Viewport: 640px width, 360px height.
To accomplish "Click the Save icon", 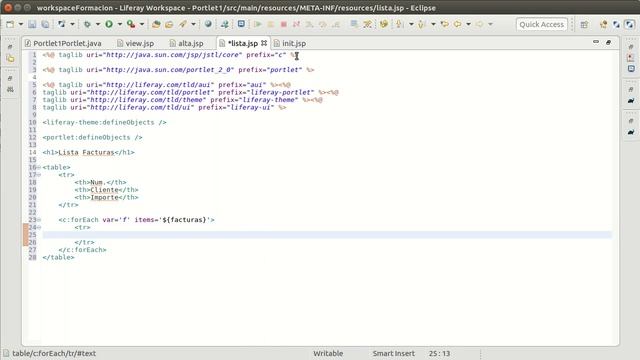I will 32,24.
